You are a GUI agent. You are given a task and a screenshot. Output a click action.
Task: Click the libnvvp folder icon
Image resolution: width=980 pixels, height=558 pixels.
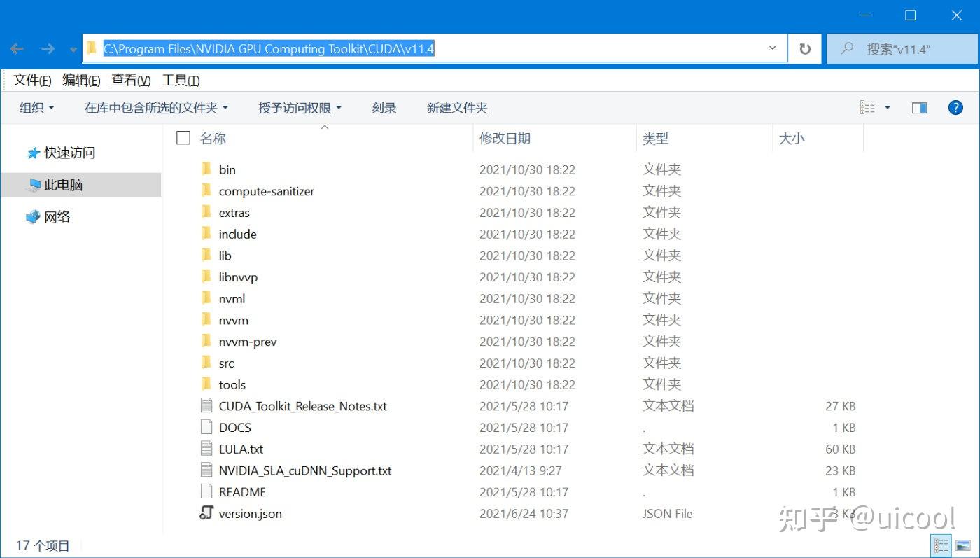tap(206, 277)
